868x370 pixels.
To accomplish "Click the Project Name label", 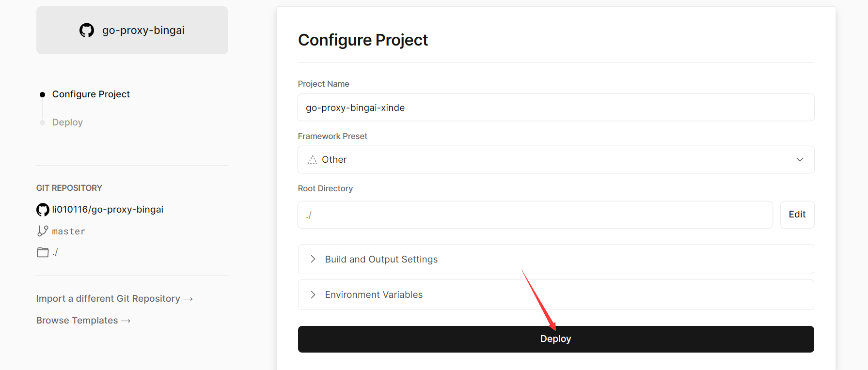I will [324, 84].
